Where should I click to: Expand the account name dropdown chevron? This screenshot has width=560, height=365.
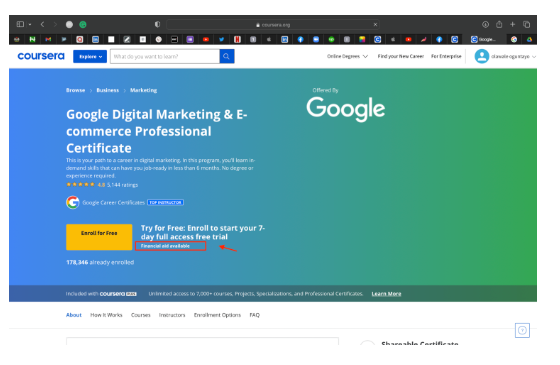tap(534, 57)
